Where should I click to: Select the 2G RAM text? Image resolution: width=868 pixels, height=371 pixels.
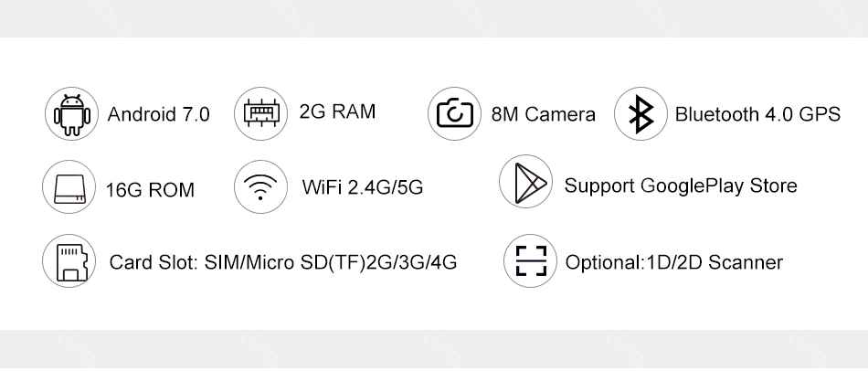click(337, 111)
